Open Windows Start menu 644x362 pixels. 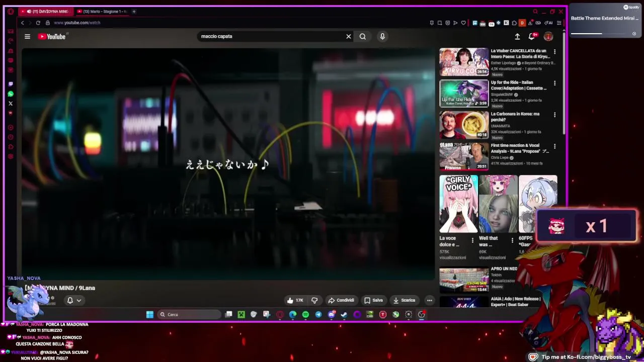tap(150, 314)
